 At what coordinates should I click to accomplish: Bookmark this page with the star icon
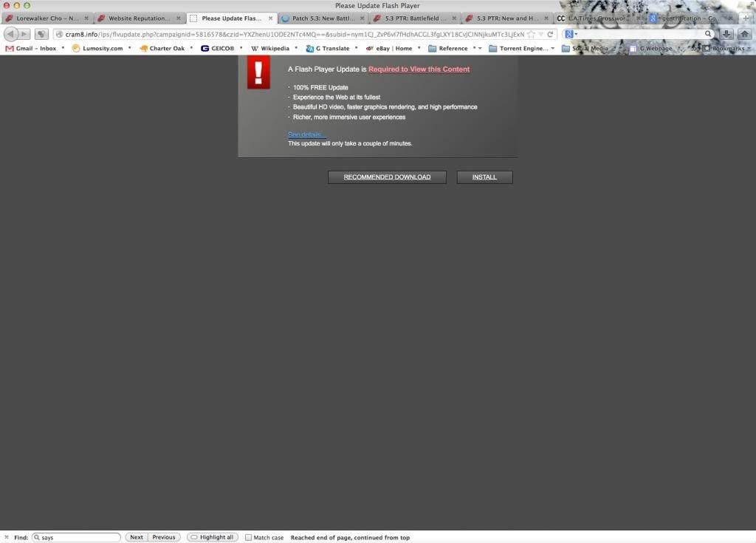pos(531,34)
